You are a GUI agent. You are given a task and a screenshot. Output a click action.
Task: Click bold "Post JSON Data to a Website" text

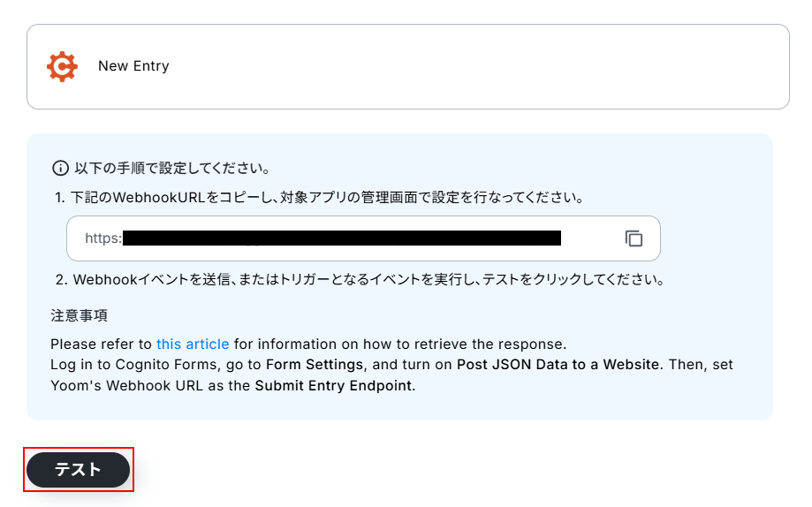558,364
